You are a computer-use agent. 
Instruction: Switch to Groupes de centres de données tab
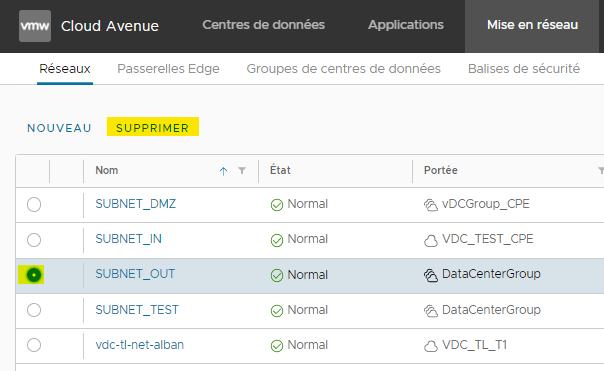pos(344,69)
